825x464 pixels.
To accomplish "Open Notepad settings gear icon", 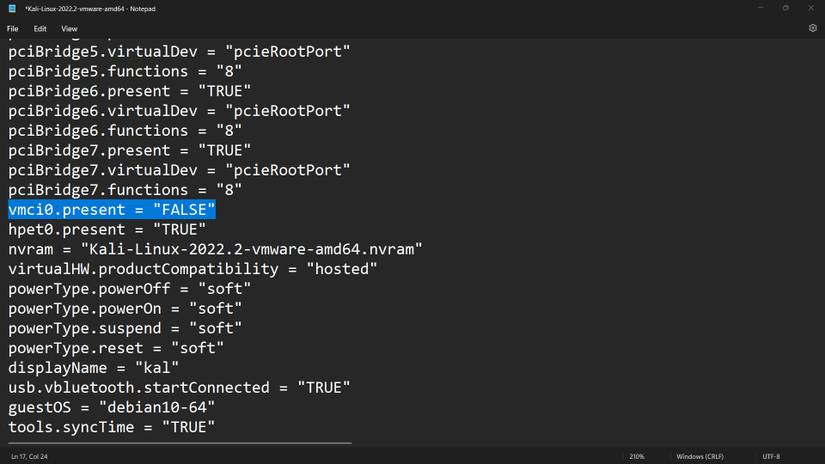I will (x=812, y=29).
